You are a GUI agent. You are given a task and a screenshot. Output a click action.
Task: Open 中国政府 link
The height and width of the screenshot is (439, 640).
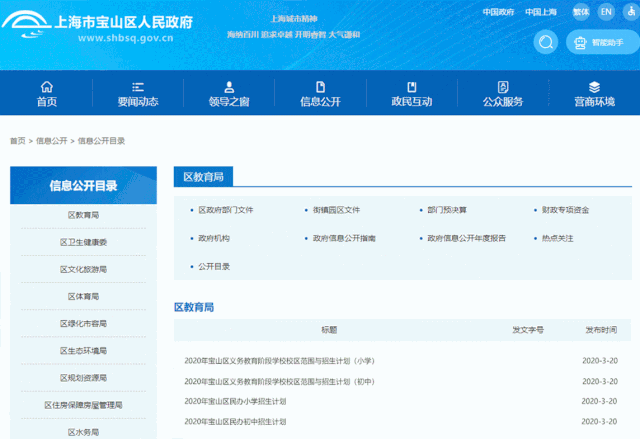coord(498,12)
